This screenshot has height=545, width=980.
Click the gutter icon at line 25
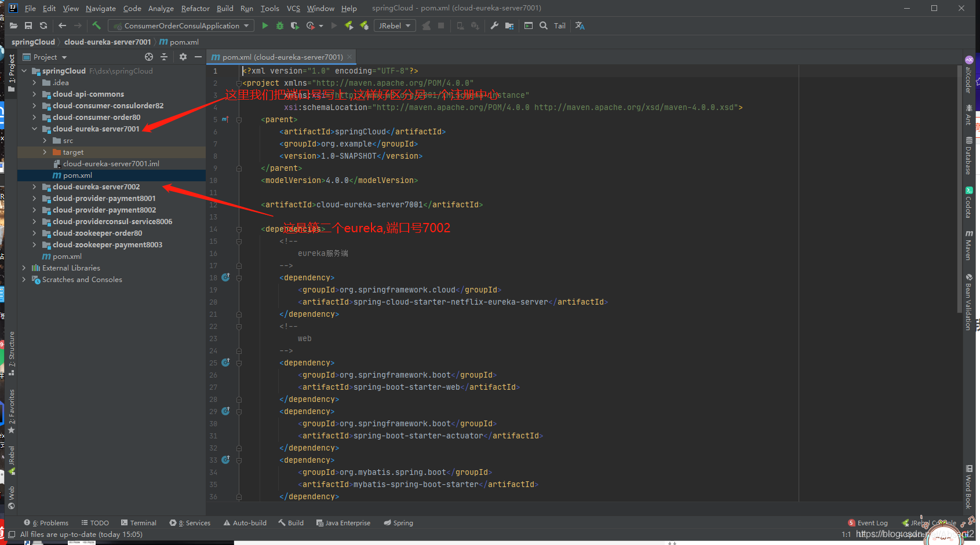click(x=225, y=363)
